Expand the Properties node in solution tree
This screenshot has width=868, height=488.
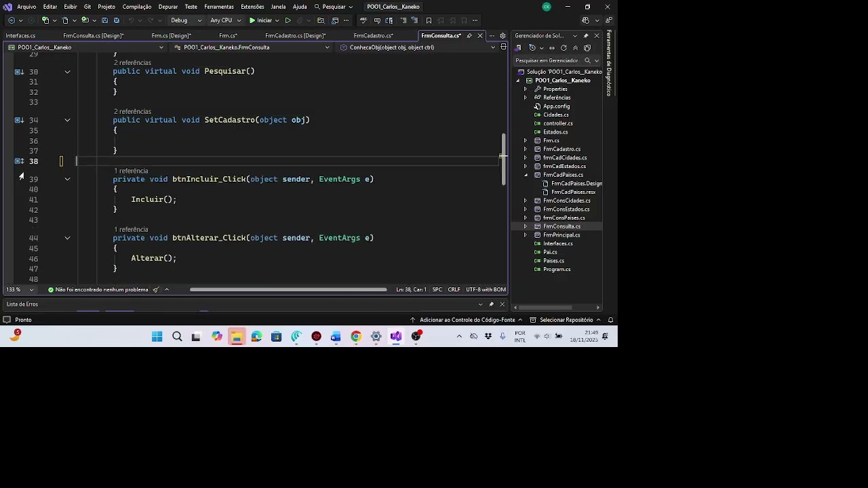pos(525,89)
